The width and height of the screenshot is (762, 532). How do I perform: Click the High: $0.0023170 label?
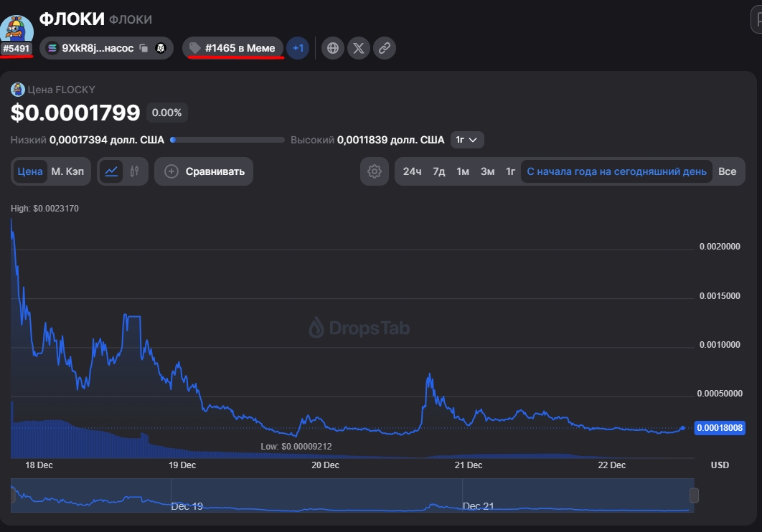tap(44, 208)
